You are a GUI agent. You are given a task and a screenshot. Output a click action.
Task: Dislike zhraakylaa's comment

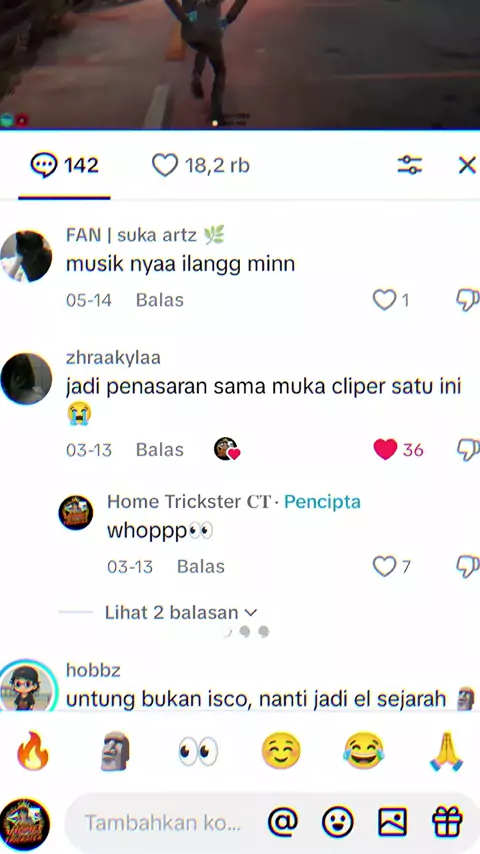467,450
